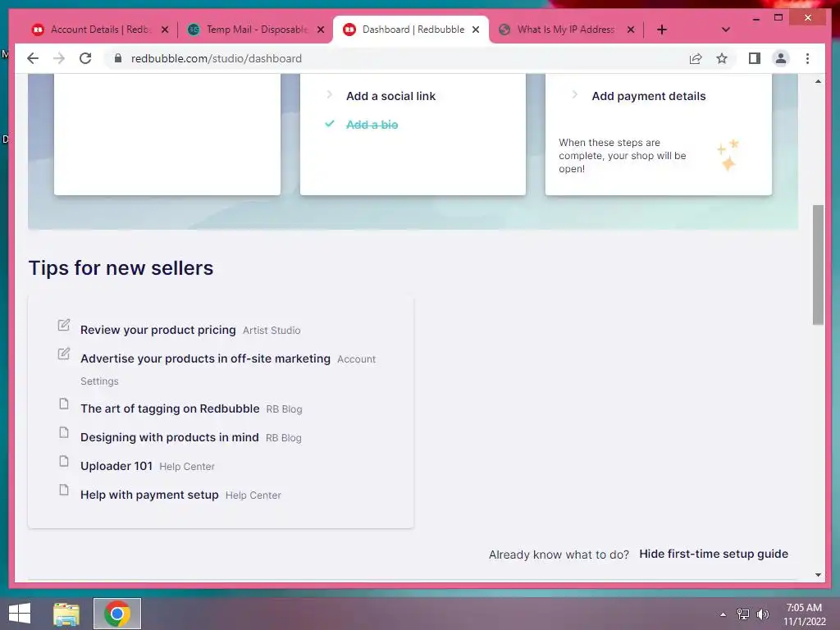Expand chevron beside Add payment details
This screenshot has height=630, width=840.
point(574,95)
